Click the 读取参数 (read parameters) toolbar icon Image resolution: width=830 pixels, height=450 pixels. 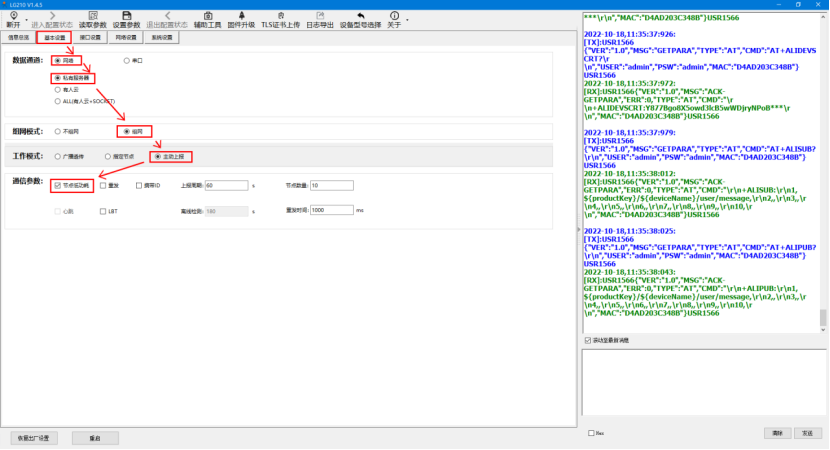click(93, 17)
